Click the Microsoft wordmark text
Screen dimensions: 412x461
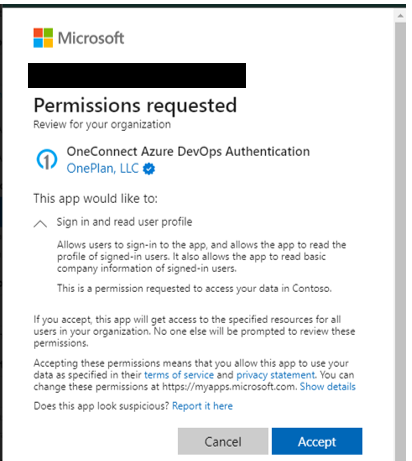(x=91, y=38)
